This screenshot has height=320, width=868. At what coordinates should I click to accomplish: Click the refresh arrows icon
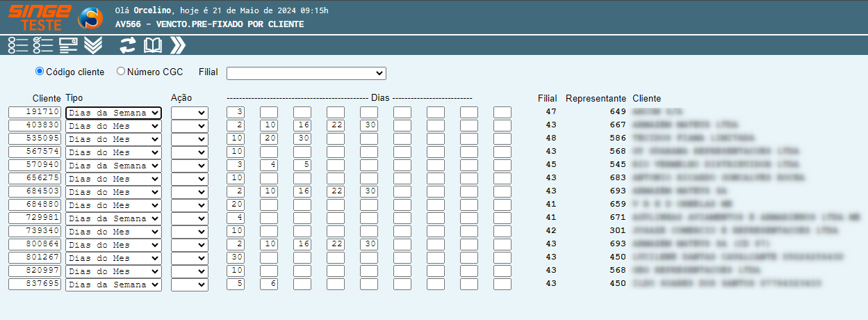(x=127, y=46)
